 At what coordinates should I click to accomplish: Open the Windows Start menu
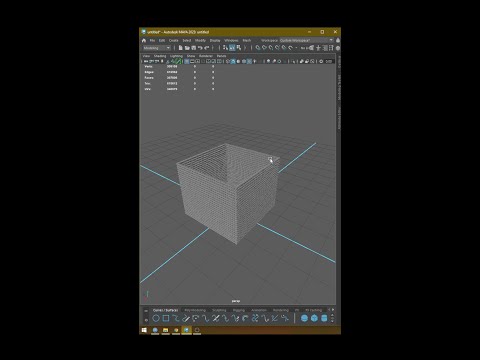pos(144,330)
